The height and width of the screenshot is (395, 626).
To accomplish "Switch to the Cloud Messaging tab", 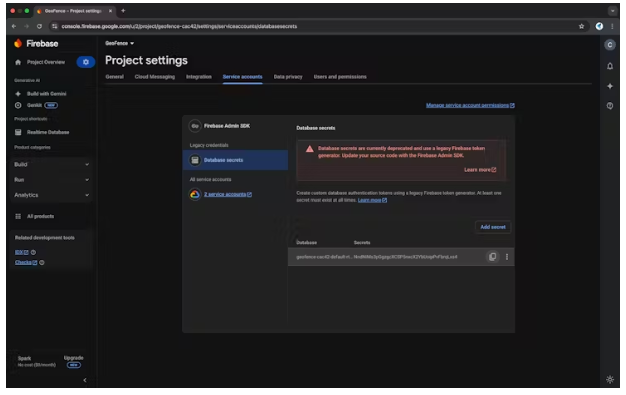I will [155, 77].
